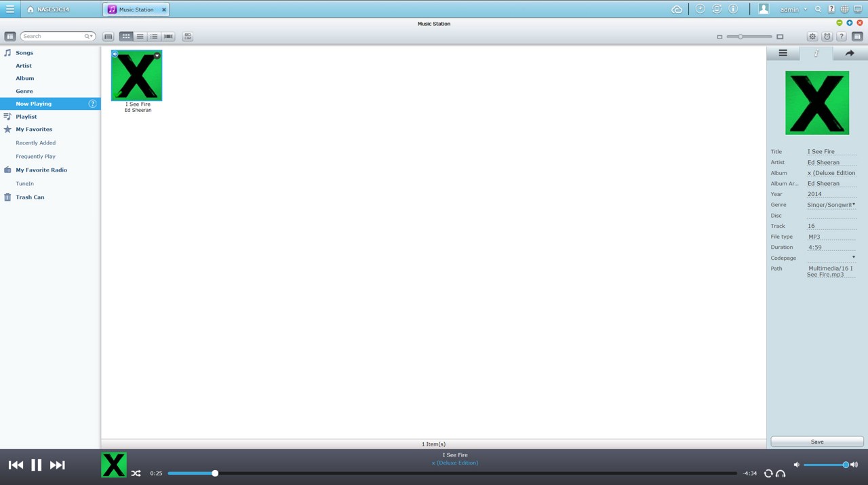The image size is (868, 485).
Task: Click the Now Playing help question icon
Action: [93, 104]
